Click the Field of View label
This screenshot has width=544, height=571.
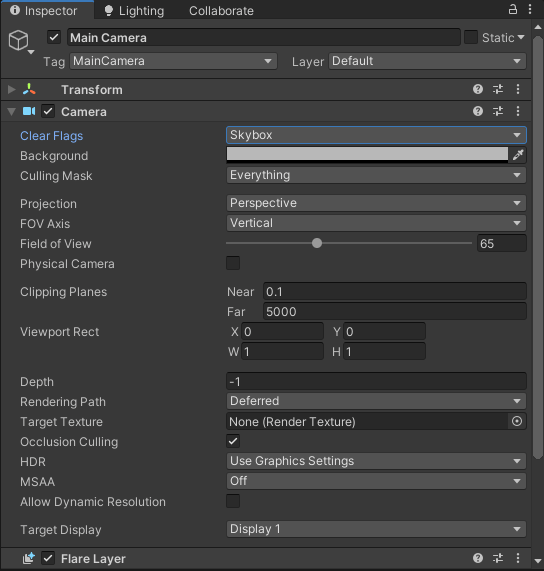pyautogui.click(x=55, y=244)
